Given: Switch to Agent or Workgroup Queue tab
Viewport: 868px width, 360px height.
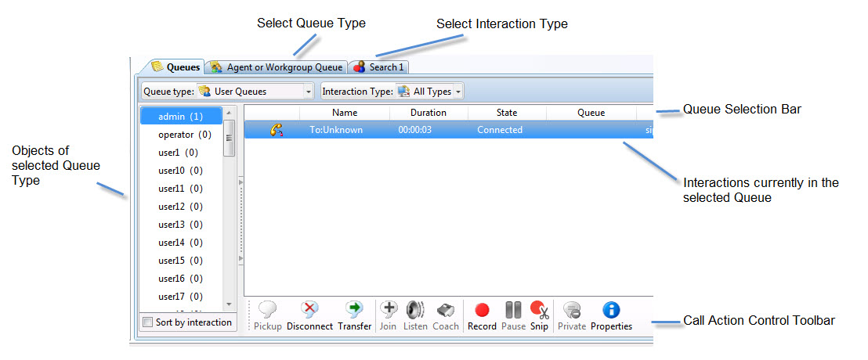Looking at the screenshot, I should pyautogui.click(x=277, y=67).
